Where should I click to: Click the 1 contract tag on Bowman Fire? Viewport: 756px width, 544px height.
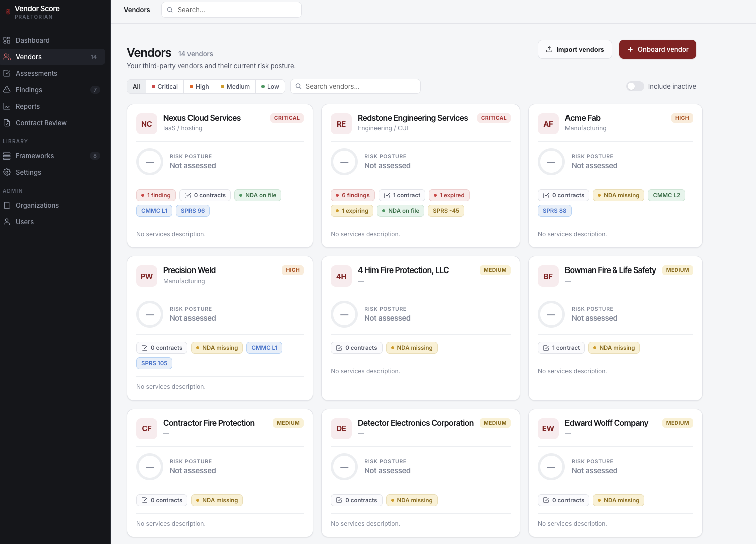[561, 348]
